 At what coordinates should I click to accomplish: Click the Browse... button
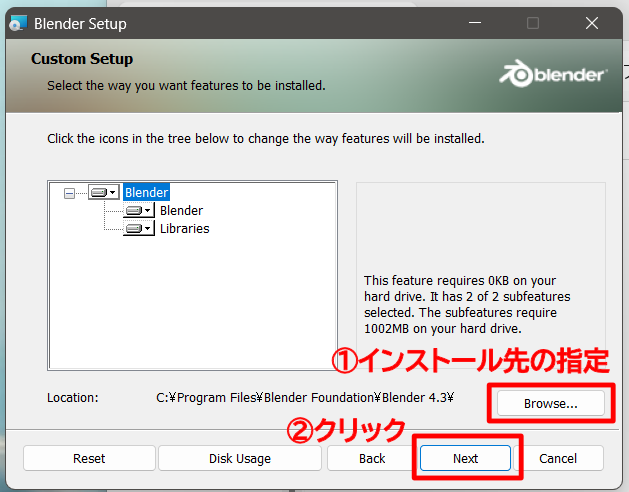coord(550,403)
